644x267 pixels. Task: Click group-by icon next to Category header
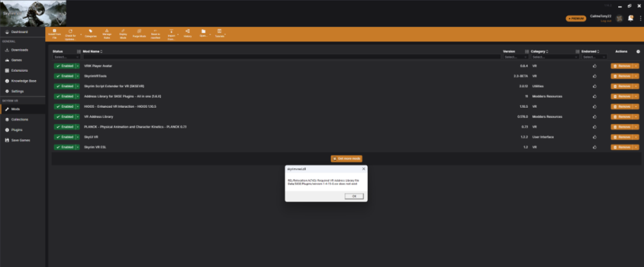578,52
